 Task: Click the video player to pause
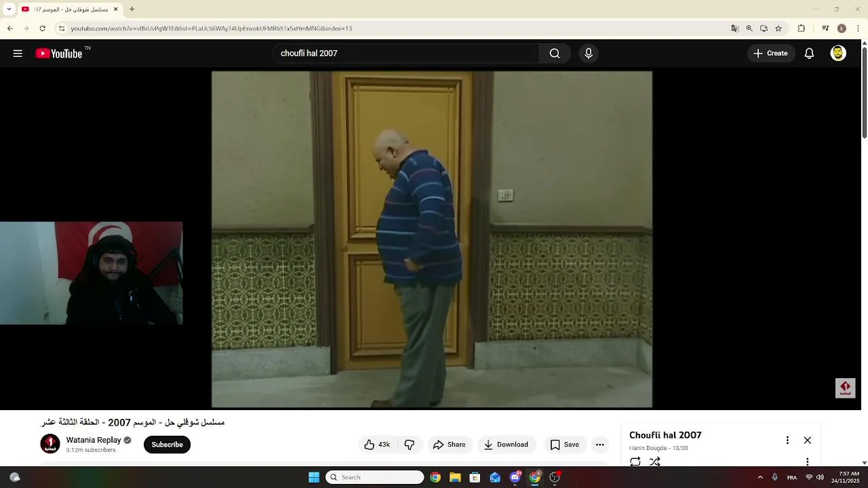coord(432,239)
